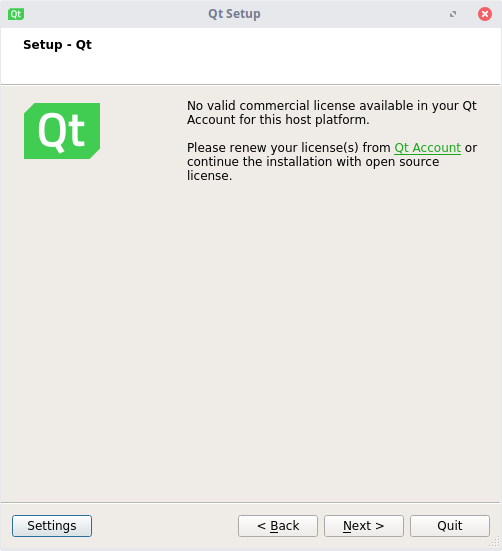Viewport: 502px width, 551px height.
Task: Click 'continue the installation with open source' text
Action: pyautogui.click(x=313, y=162)
